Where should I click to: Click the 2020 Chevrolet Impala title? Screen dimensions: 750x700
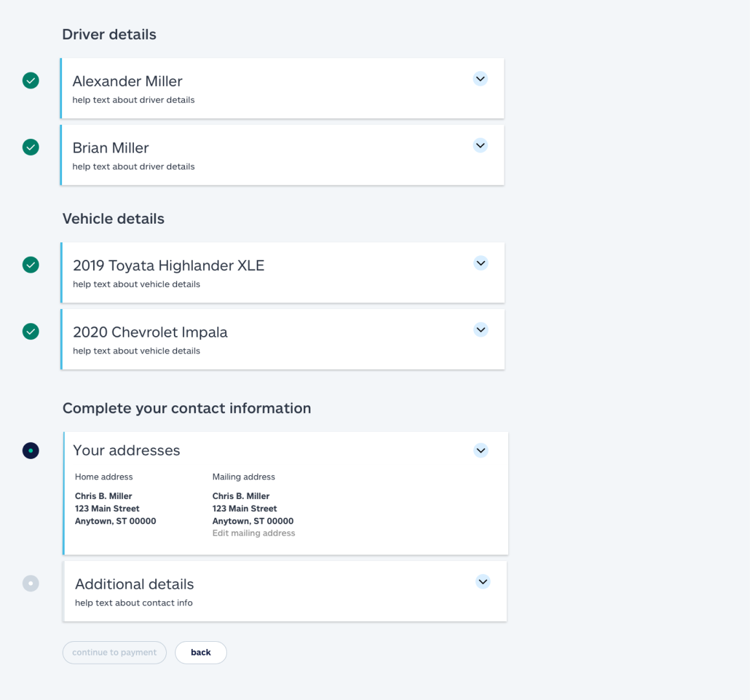(x=150, y=332)
